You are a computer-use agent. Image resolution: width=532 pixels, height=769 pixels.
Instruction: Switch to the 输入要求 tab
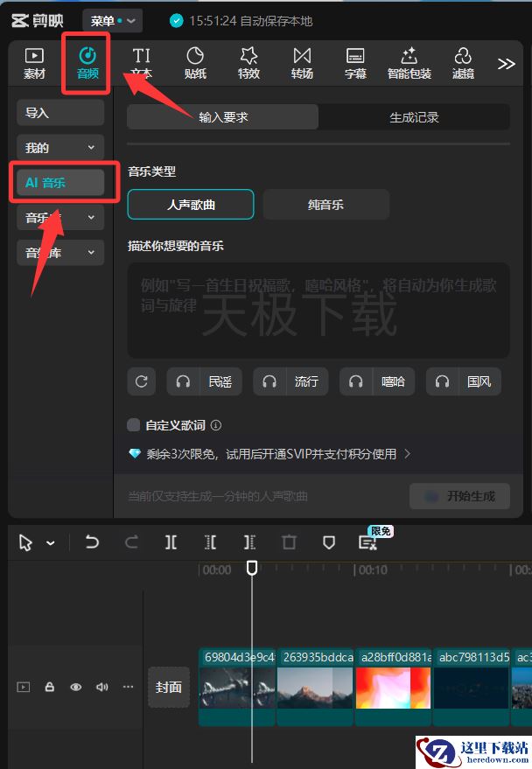click(222, 117)
